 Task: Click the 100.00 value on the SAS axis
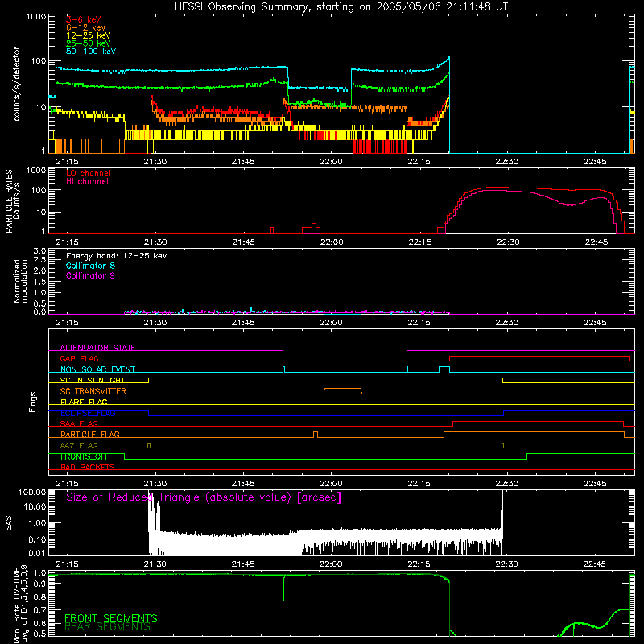pyautogui.click(x=32, y=492)
